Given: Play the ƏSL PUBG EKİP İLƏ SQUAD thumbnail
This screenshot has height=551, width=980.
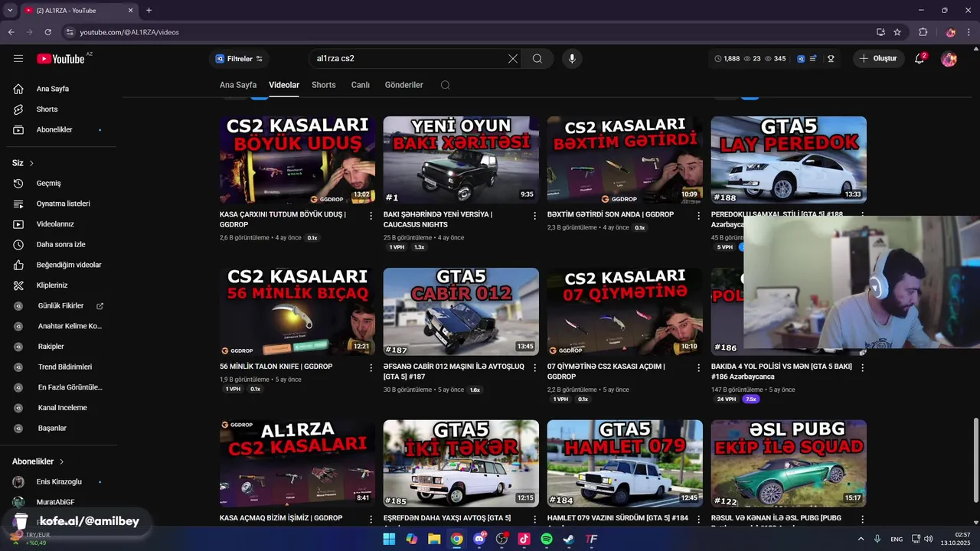Looking at the screenshot, I should [789, 463].
